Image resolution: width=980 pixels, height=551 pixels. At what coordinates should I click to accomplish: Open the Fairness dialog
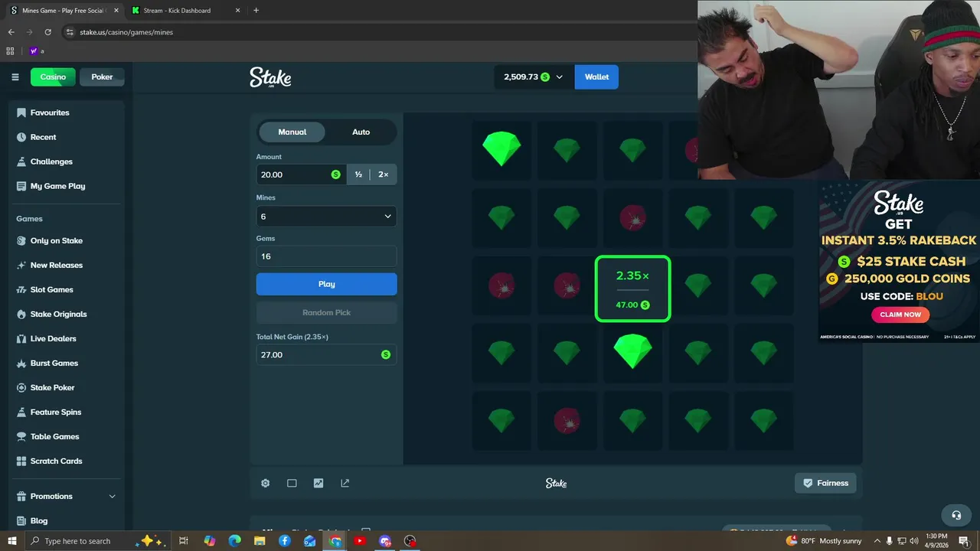point(825,483)
